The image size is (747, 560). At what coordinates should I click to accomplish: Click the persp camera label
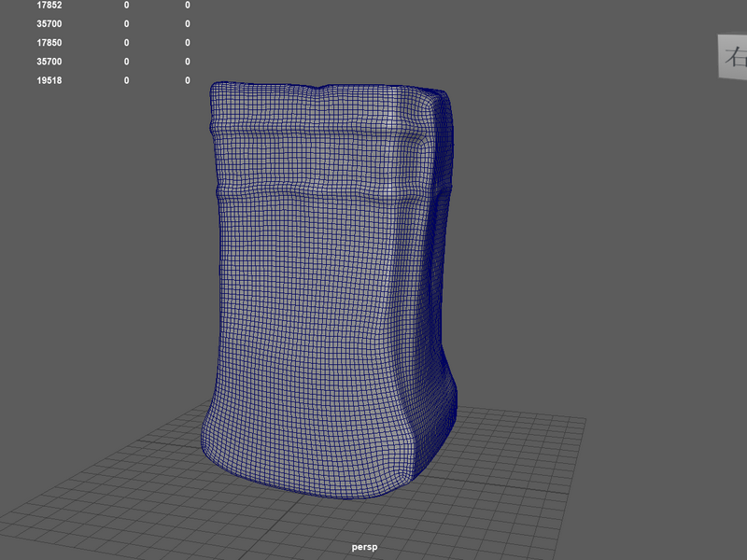pyautogui.click(x=364, y=547)
